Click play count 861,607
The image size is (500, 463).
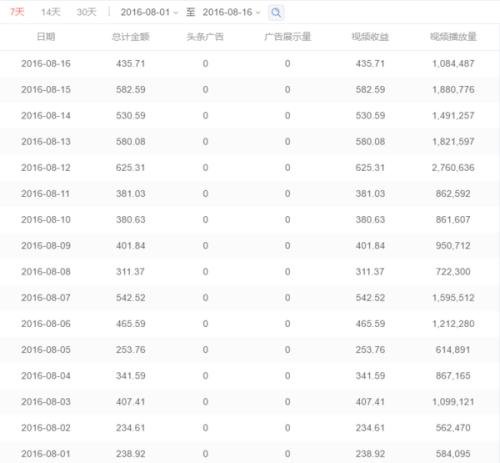coord(453,220)
